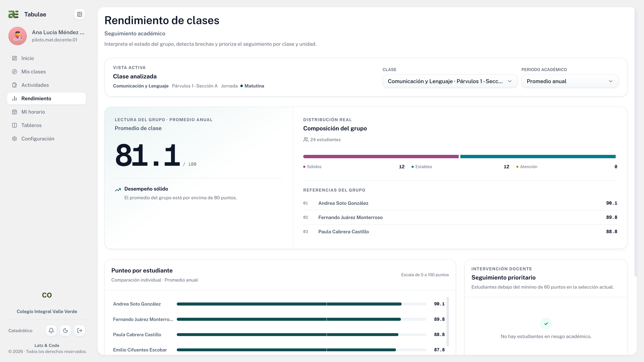This screenshot has width=644, height=362.
Task: Click the green checkmark no-risk icon
Action: coord(546,324)
